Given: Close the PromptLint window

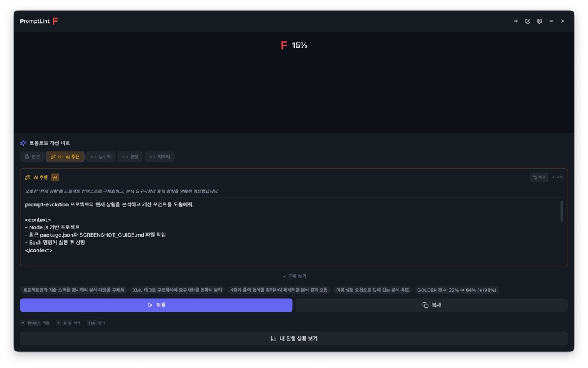Looking at the screenshot, I should click(563, 22).
